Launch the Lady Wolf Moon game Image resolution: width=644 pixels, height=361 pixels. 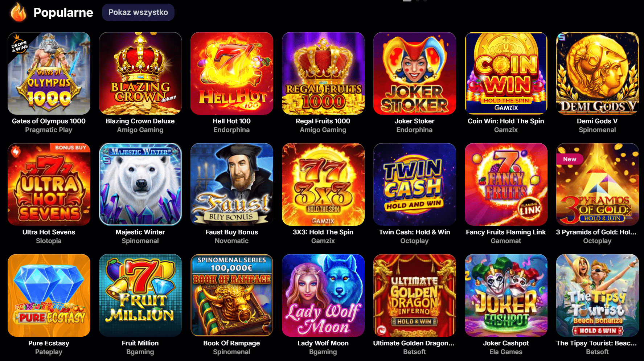(323, 295)
